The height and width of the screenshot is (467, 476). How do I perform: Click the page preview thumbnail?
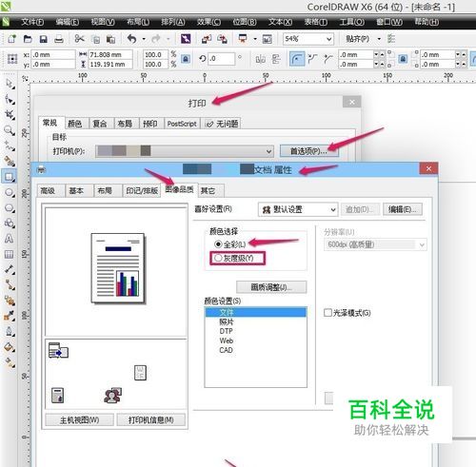pos(118,268)
